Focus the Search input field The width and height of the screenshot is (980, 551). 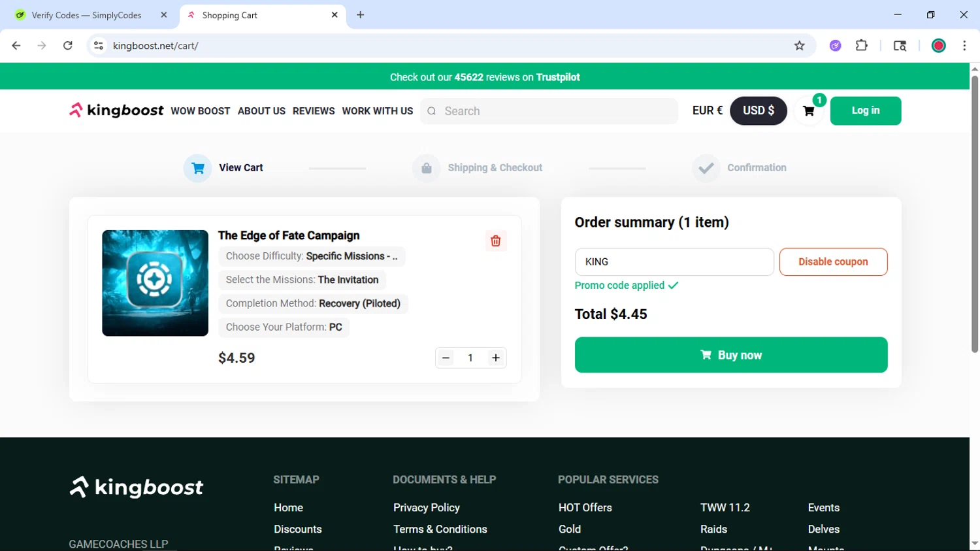tap(549, 111)
